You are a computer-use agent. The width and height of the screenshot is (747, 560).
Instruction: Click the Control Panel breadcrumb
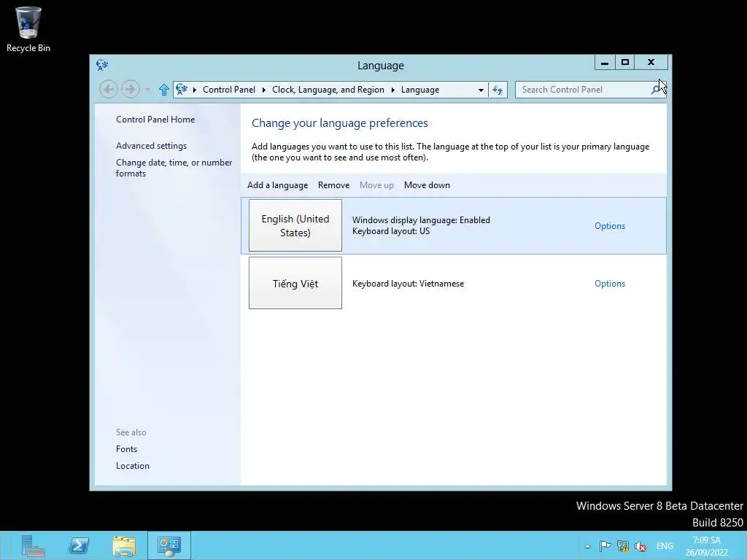[229, 90]
